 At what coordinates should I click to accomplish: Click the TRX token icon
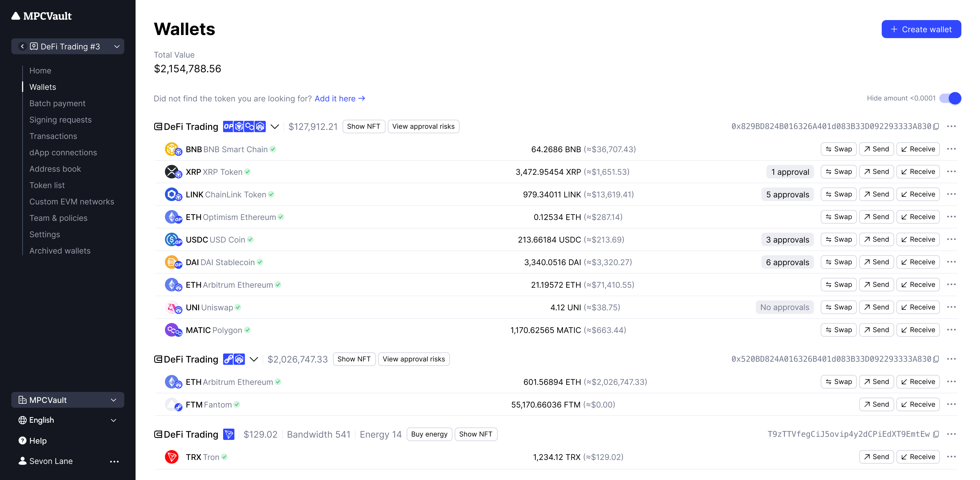point(172,457)
